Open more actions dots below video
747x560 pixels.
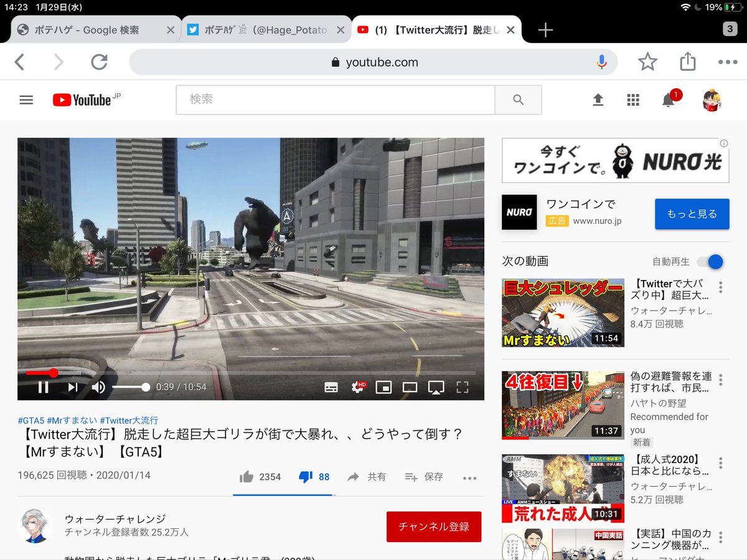pos(469,478)
